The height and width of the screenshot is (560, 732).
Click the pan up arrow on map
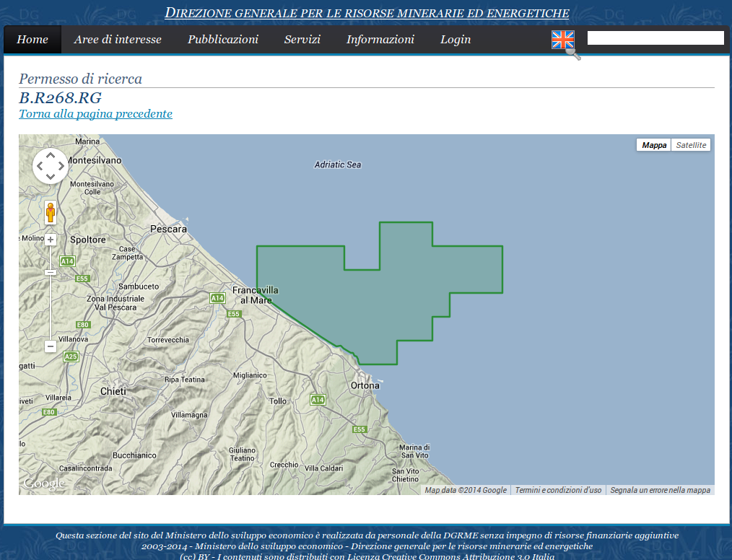pos(51,155)
